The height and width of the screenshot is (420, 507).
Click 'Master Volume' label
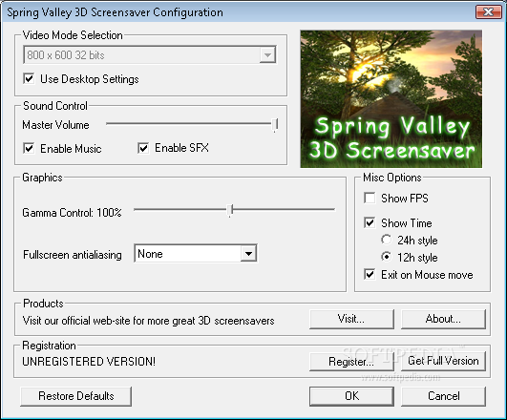[x=55, y=125]
